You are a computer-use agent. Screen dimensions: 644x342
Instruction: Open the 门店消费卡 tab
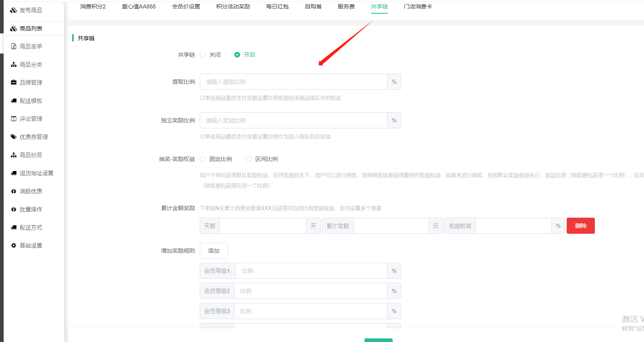pyautogui.click(x=418, y=7)
